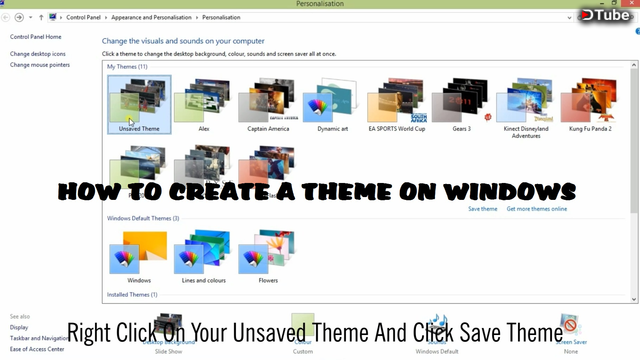Select the Unsaved Theme thumbnail
This screenshot has height=360, width=640.
coord(139,104)
